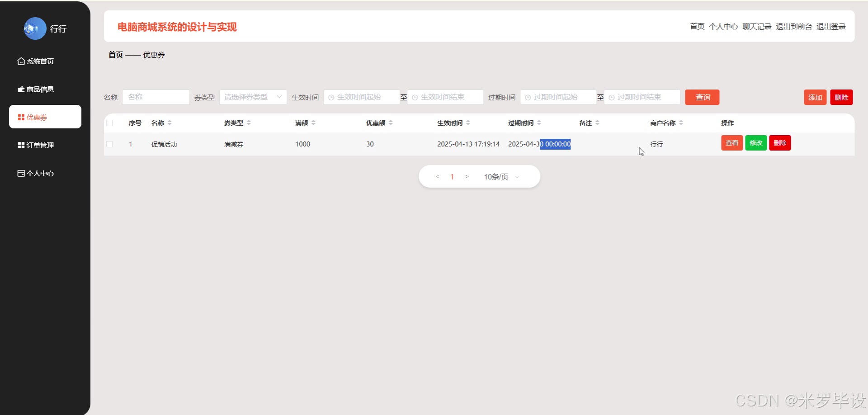
Task: Go to next page arrow
Action: pos(467,177)
